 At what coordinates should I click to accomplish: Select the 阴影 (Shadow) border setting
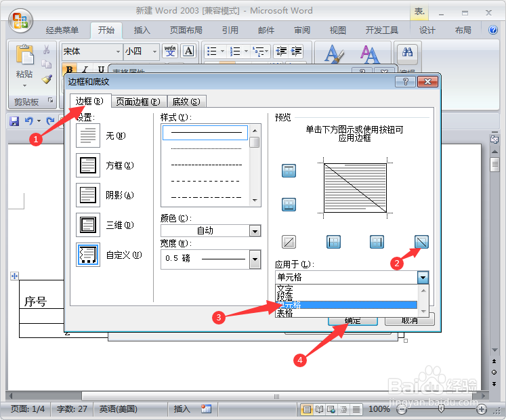88,195
